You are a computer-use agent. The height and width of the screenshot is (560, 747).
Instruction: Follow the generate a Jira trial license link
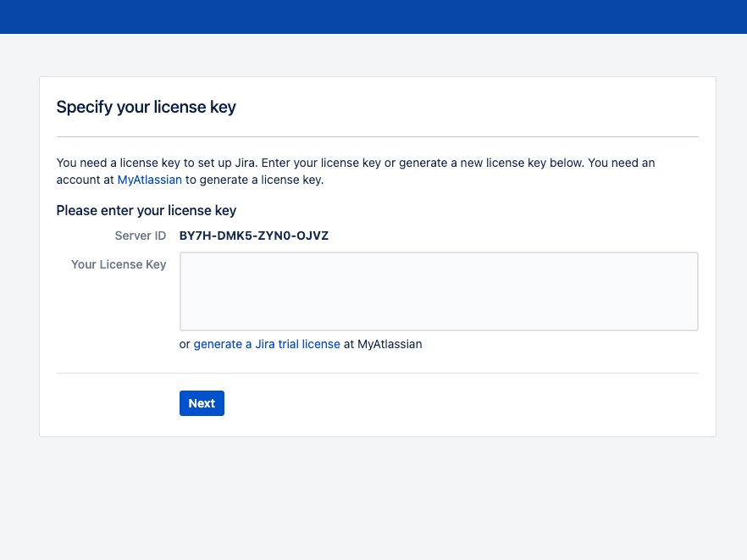click(267, 344)
